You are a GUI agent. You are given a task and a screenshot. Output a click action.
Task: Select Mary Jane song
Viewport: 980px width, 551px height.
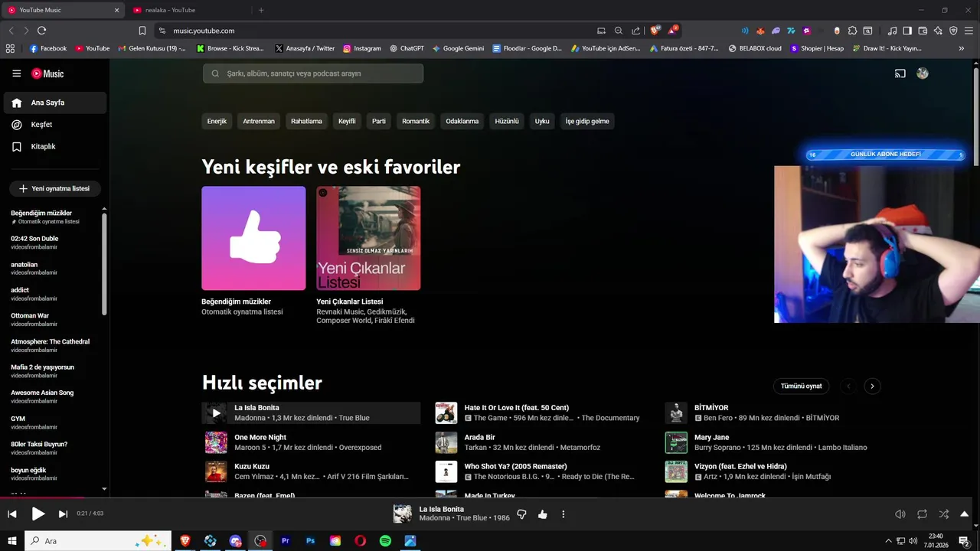(x=773, y=442)
